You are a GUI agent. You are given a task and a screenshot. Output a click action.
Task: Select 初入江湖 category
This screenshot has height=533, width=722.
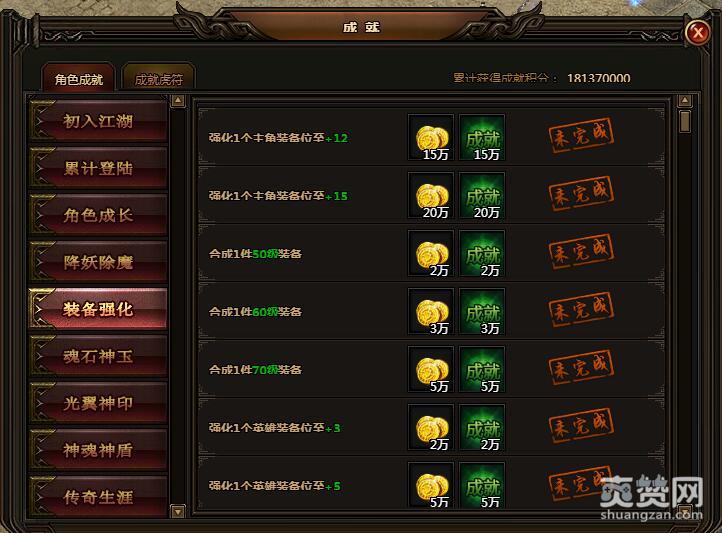point(98,120)
